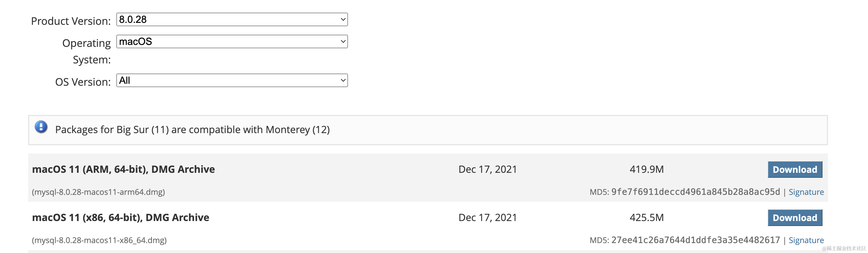Click the mysql-8.0.28-macos11-arm64.dmg filename
Viewport: 868px width, 253px height.
98,192
